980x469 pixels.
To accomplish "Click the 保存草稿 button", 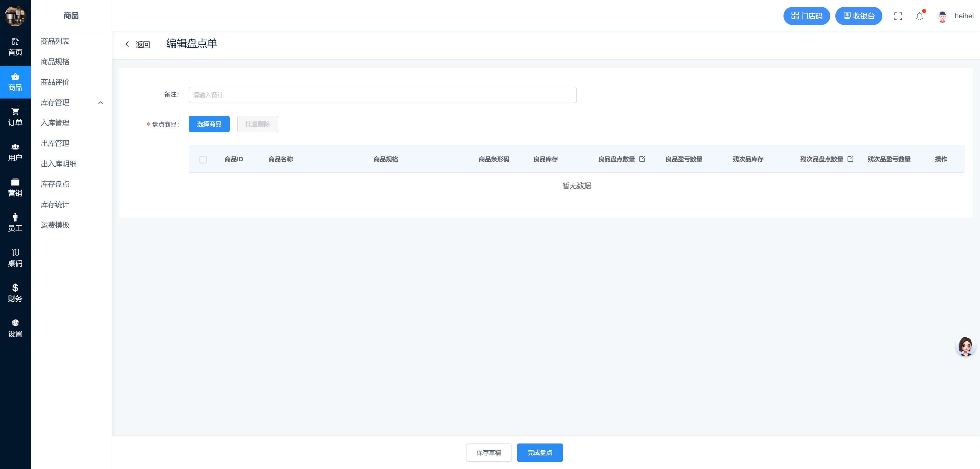I will coord(488,453).
